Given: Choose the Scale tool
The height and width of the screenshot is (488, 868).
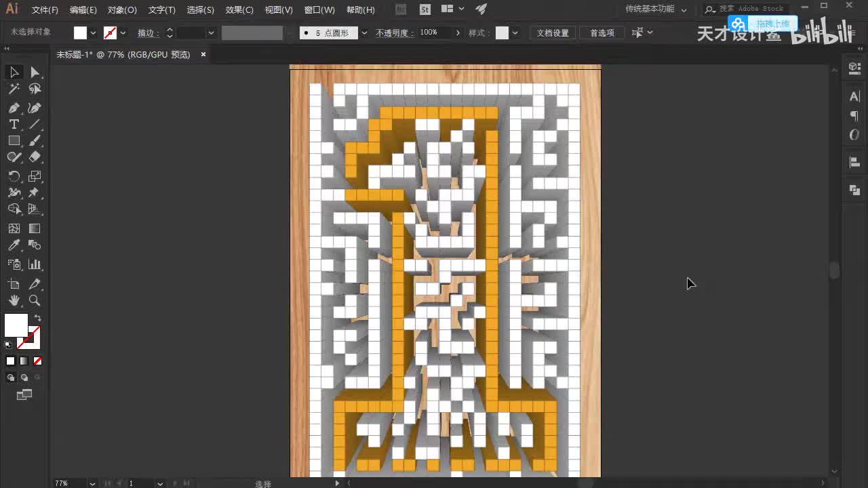Looking at the screenshot, I should pyautogui.click(x=35, y=176).
